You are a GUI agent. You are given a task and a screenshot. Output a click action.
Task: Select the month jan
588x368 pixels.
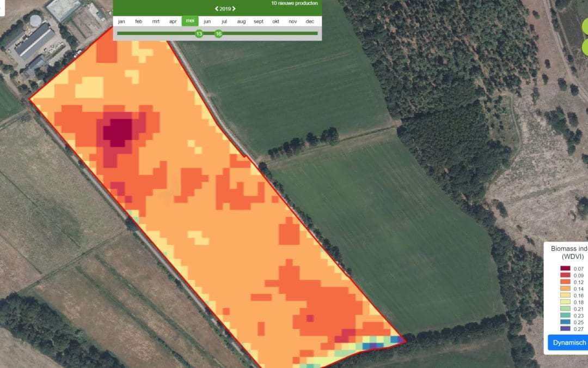[121, 21]
